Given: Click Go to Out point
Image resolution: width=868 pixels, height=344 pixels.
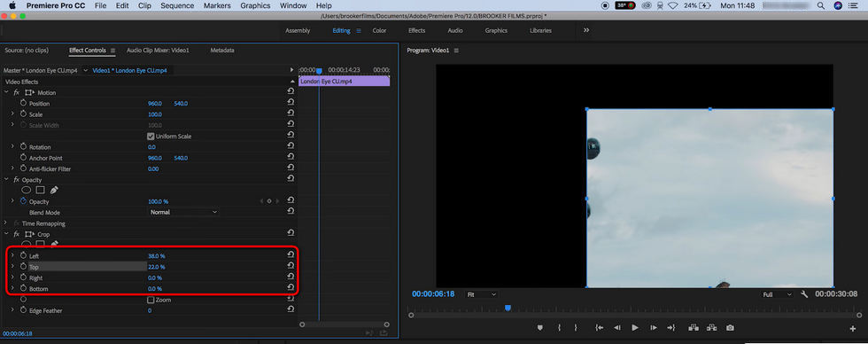Looking at the screenshot, I should [671, 328].
